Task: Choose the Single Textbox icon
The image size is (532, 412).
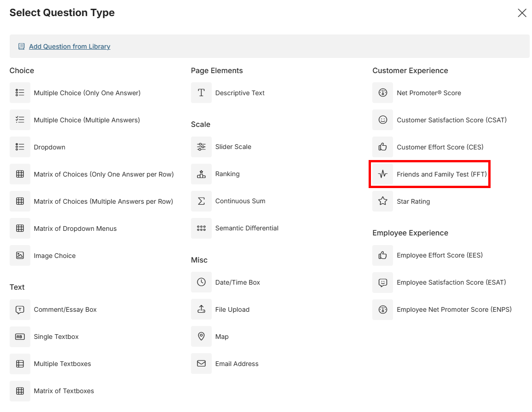Action: click(20, 337)
